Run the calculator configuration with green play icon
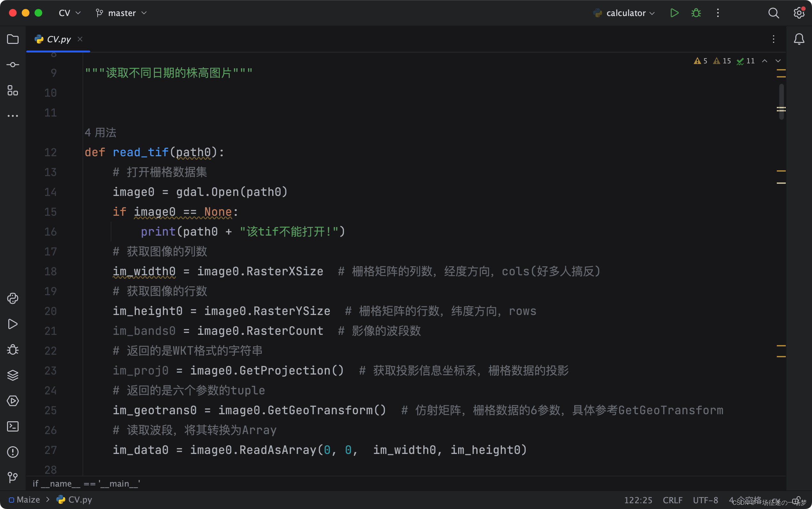The width and height of the screenshot is (812, 509). tap(674, 13)
